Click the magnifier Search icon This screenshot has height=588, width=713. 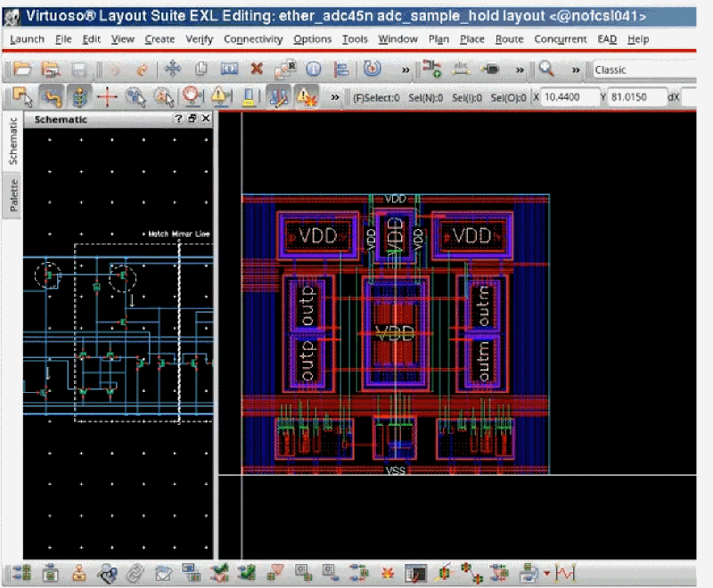click(x=546, y=69)
